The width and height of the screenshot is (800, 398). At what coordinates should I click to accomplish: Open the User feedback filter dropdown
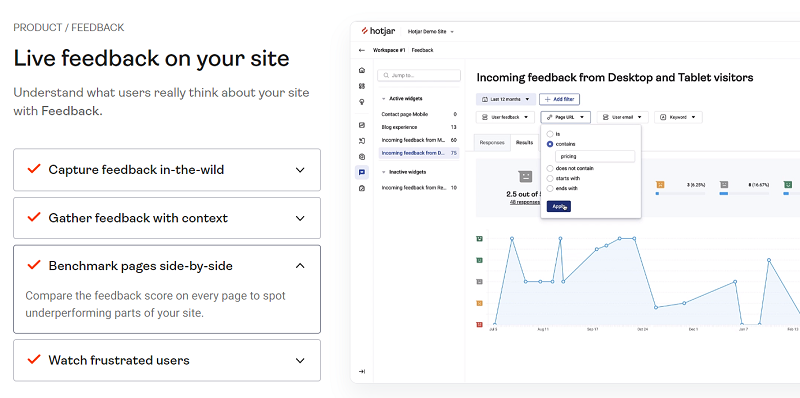505,117
